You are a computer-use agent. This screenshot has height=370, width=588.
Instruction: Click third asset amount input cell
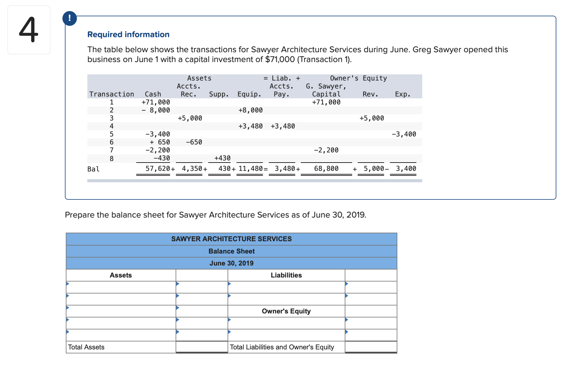(202, 311)
